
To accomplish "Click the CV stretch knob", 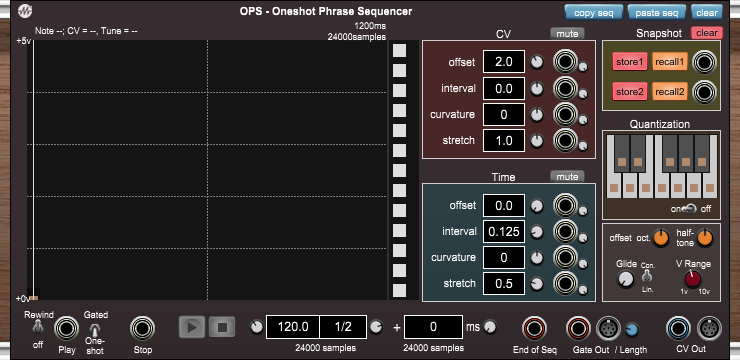I will 537,141.
